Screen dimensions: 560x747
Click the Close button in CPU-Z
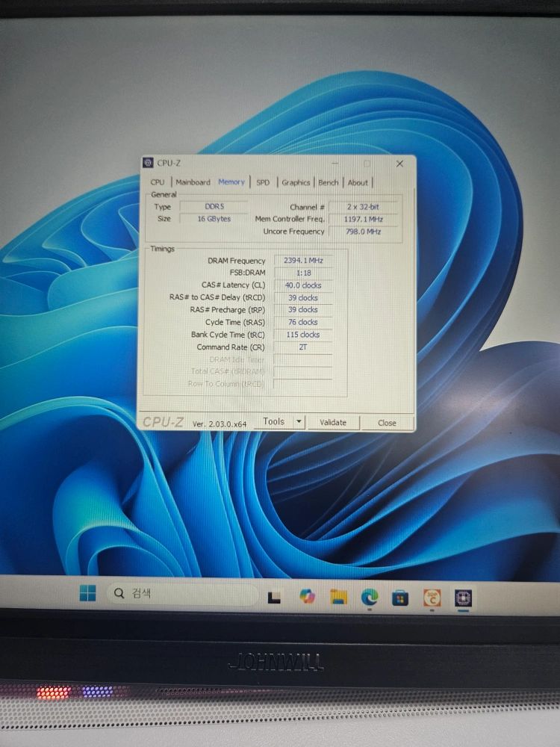[387, 423]
